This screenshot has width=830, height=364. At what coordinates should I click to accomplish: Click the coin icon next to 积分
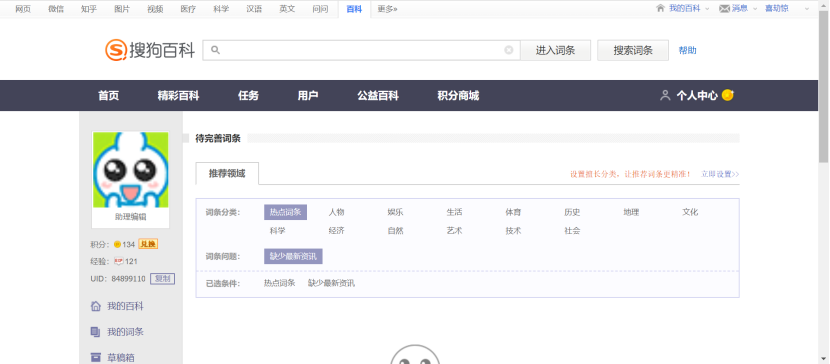[x=117, y=244]
